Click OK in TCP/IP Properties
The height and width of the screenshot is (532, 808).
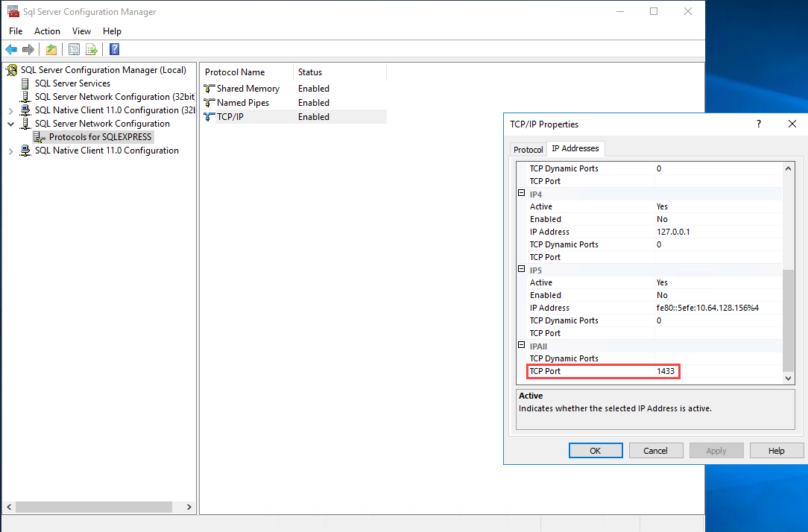pos(596,451)
